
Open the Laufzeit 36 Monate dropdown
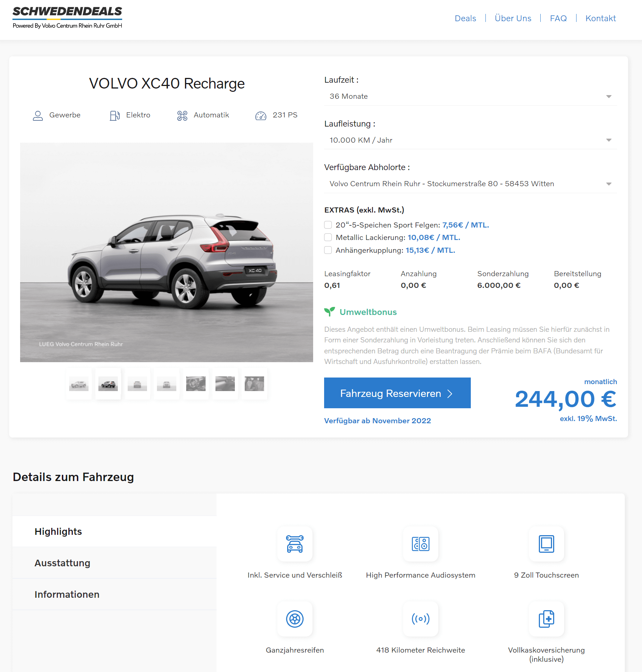coord(470,96)
